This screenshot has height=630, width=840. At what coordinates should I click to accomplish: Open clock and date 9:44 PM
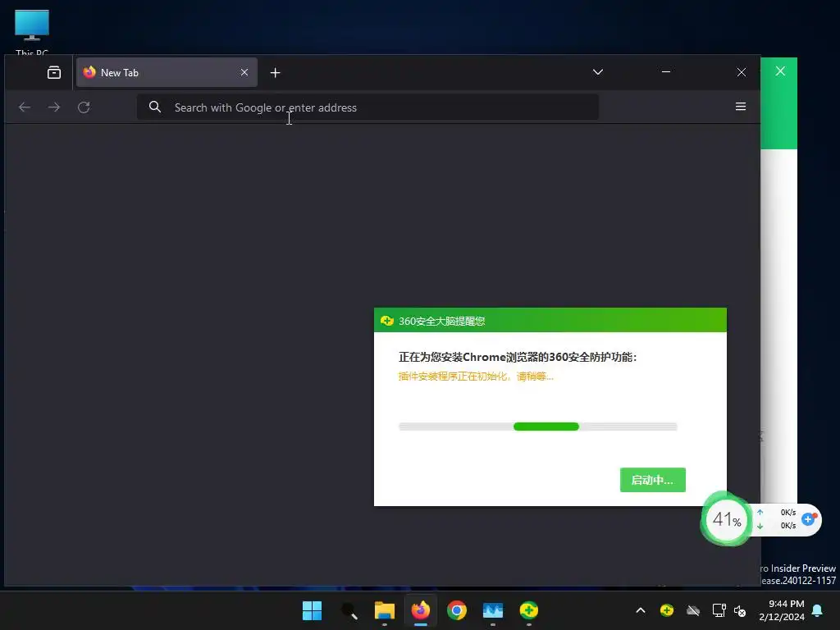tap(782, 610)
